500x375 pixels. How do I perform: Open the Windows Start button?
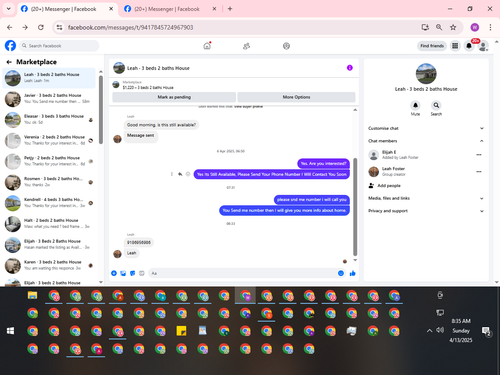tap(10, 331)
